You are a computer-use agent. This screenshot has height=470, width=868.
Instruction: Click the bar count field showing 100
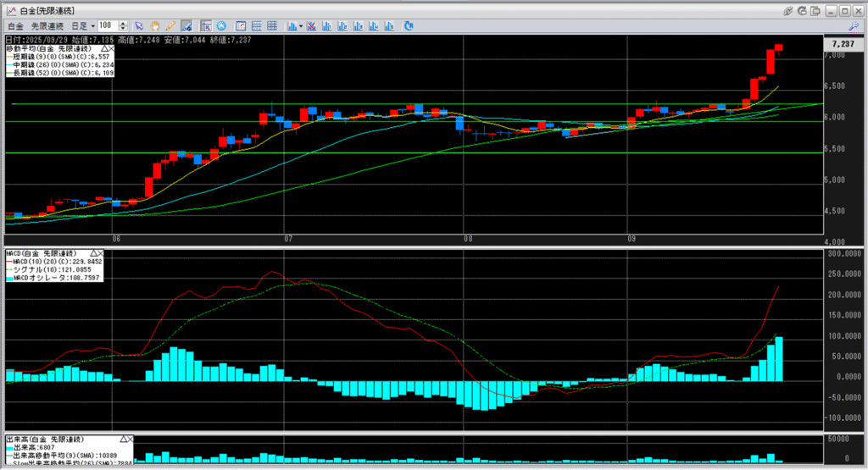pyautogui.click(x=107, y=26)
